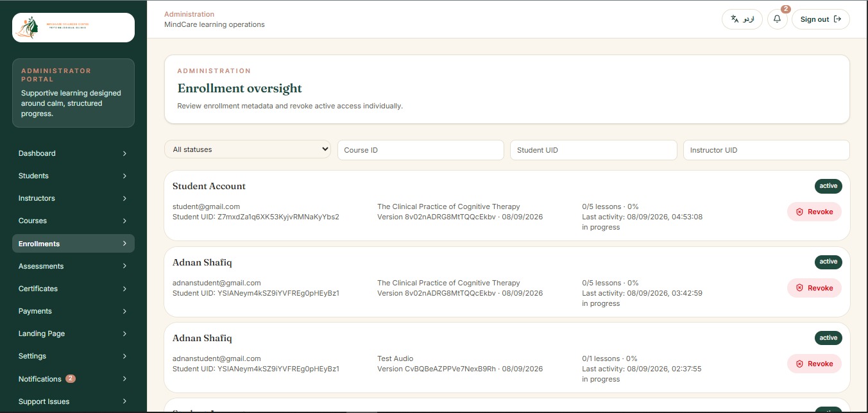This screenshot has height=413, width=868.
Task: Click the active badge on Test Audio enrollment
Action: tap(828, 338)
